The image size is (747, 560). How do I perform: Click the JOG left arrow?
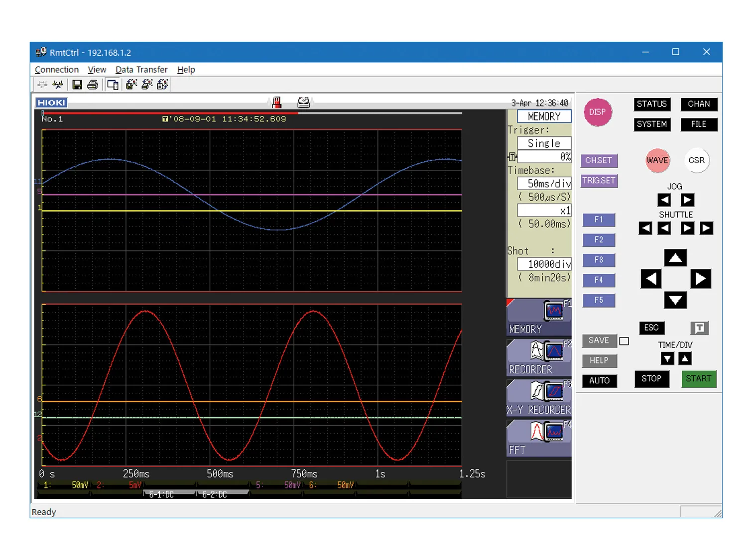tap(664, 200)
